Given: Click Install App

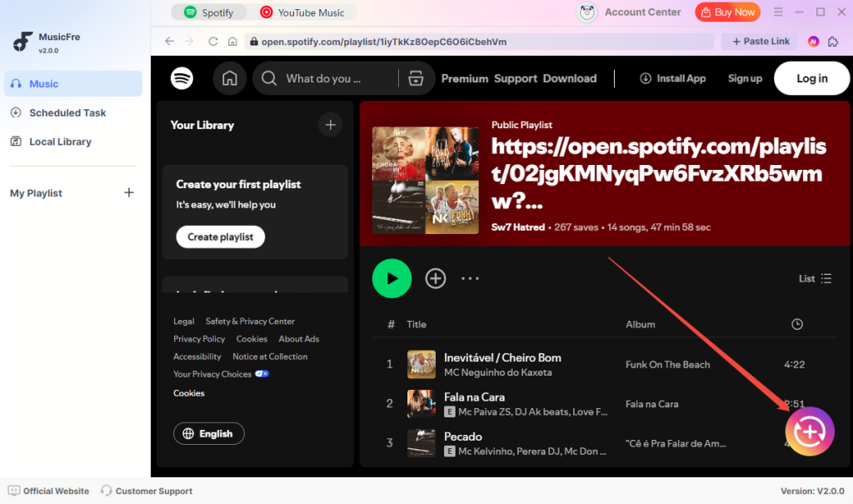Looking at the screenshot, I should pyautogui.click(x=672, y=78).
